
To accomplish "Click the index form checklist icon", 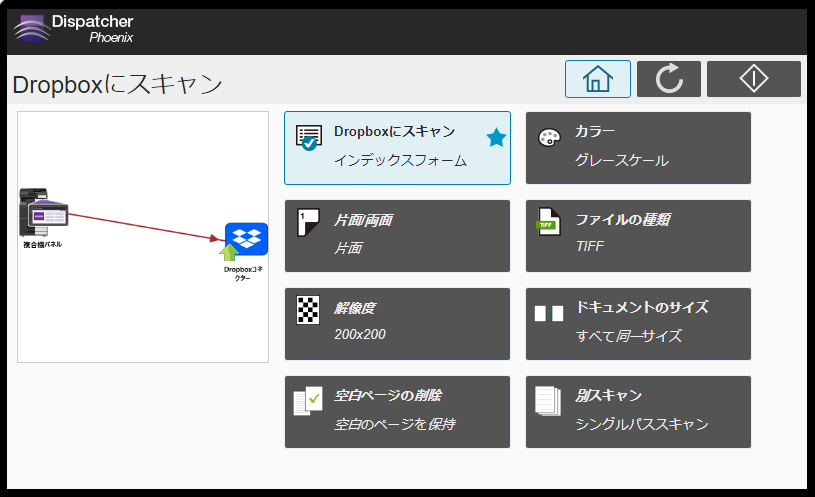I will click(309, 138).
